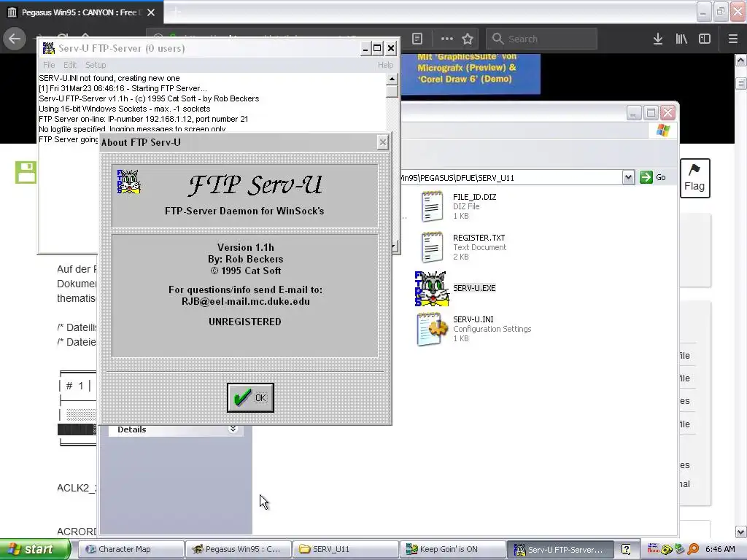
Task: Switch to Serv-U FTP-Server taskbar item
Action: click(x=560, y=549)
